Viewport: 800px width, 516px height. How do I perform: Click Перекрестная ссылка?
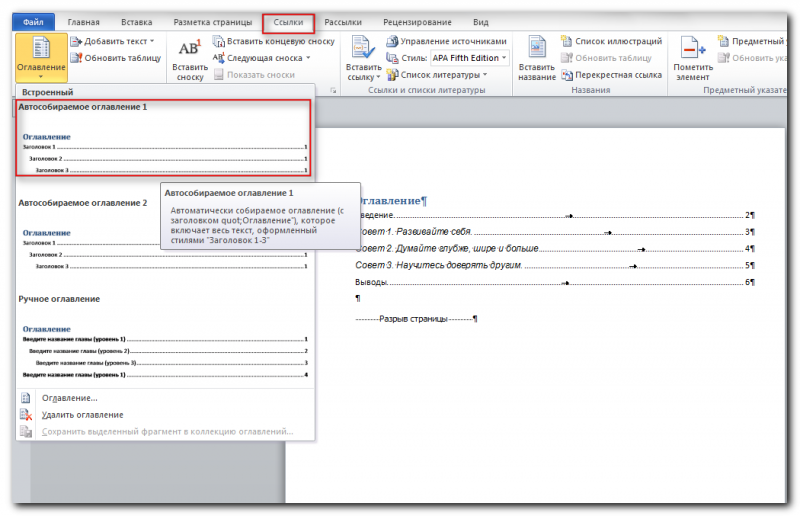click(x=612, y=75)
